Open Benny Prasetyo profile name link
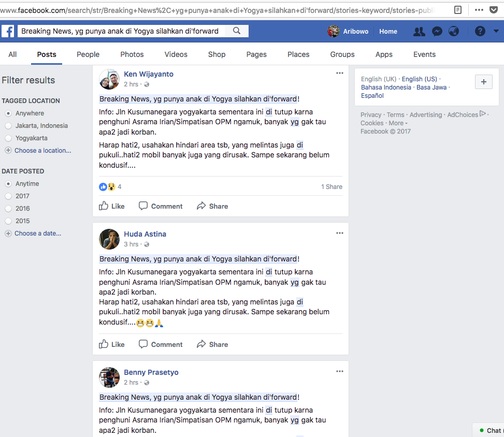Screen dimensions: 504x437 tap(151, 372)
